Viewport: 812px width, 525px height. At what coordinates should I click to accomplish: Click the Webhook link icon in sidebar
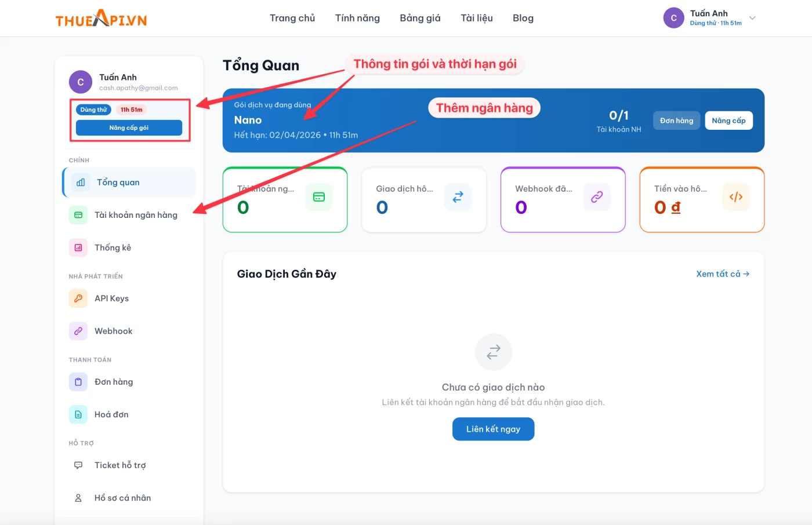(78, 331)
